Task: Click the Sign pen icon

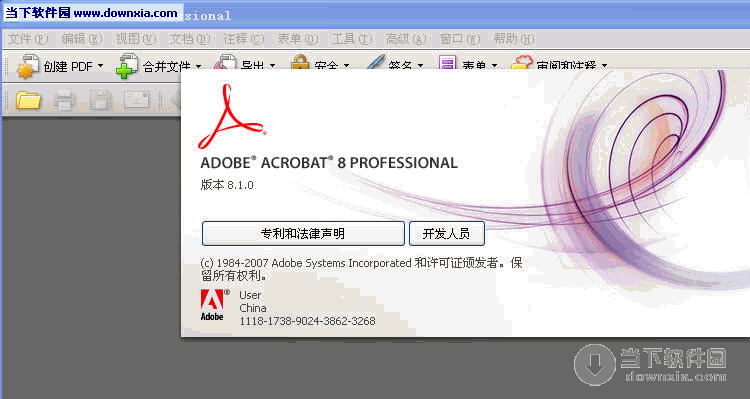Action: (x=375, y=62)
